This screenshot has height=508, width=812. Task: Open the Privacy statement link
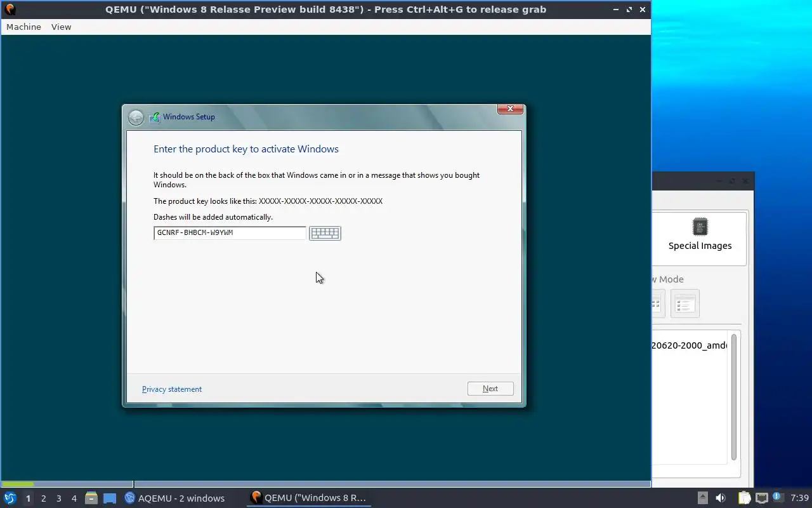point(172,389)
